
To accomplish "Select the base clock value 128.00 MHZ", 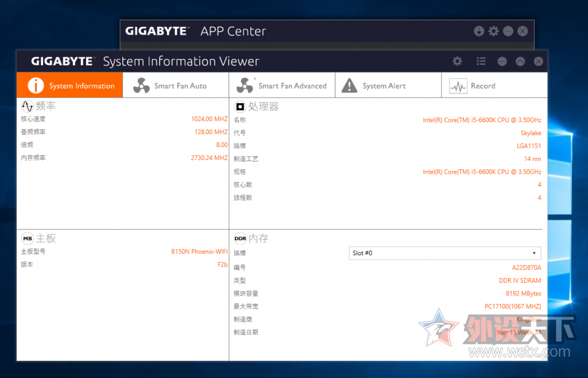I will click(x=211, y=132).
